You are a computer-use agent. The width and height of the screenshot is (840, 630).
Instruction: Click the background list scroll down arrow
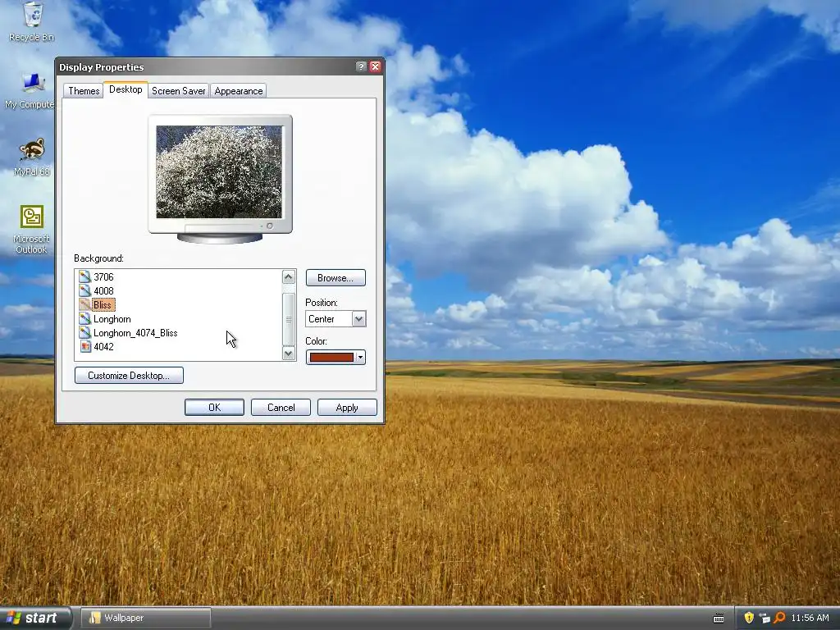pos(288,353)
